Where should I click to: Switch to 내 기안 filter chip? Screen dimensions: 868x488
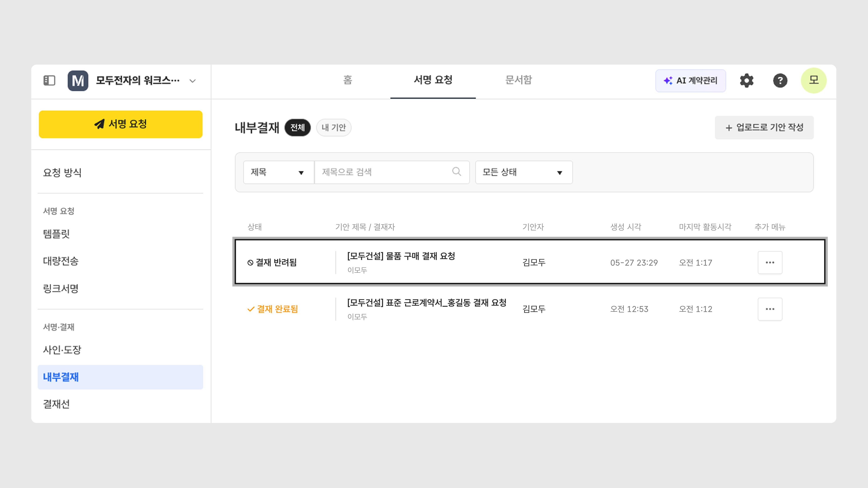point(334,128)
